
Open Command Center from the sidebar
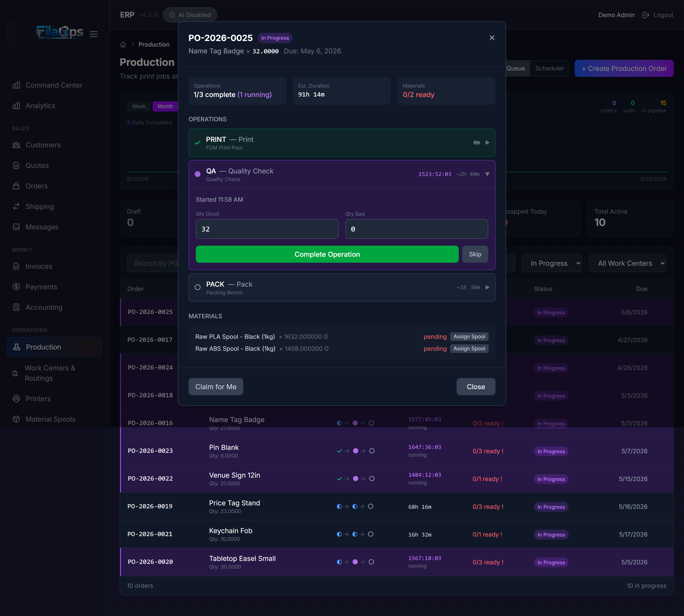point(54,85)
